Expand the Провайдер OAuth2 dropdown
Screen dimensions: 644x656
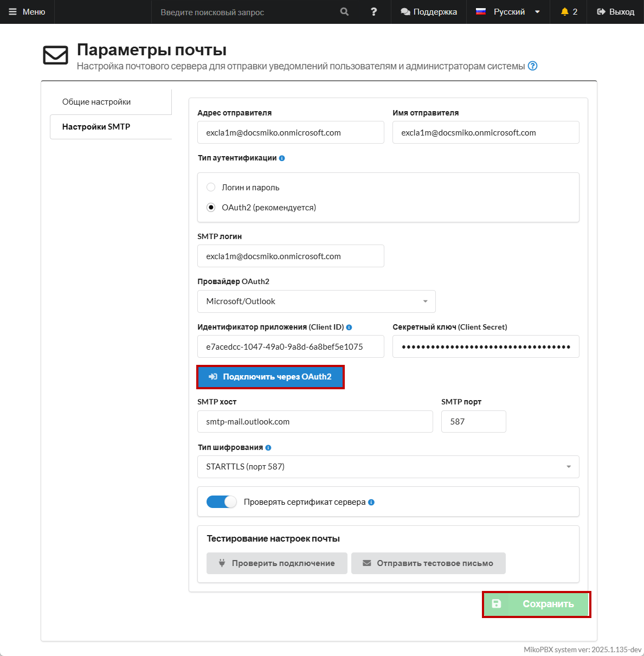tap(316, 301)
